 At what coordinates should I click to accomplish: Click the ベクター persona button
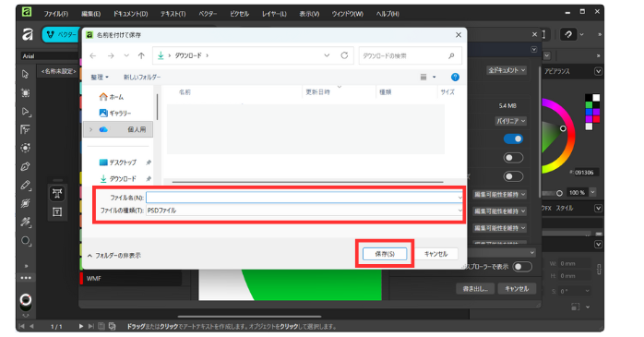click(x=61, y=34)
